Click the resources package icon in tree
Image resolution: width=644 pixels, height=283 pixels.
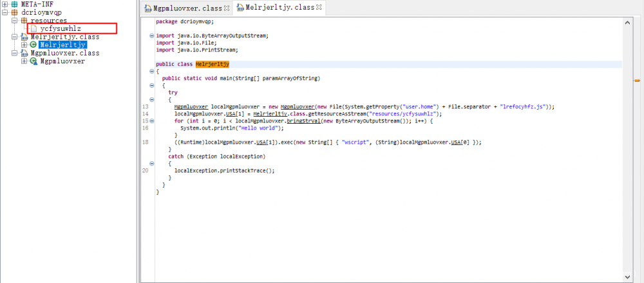pyautogui.click(x=24, y=21)
